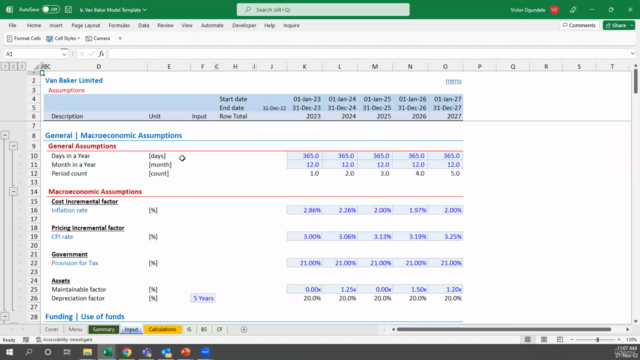
Task: Open the Inquire tab
Action: (291, 25)
